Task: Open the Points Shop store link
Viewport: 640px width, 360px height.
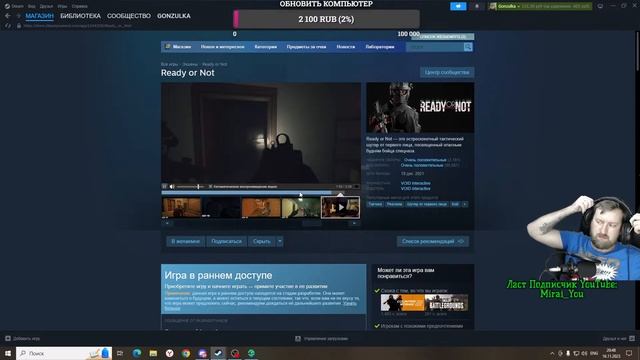Action: point(306,47)
